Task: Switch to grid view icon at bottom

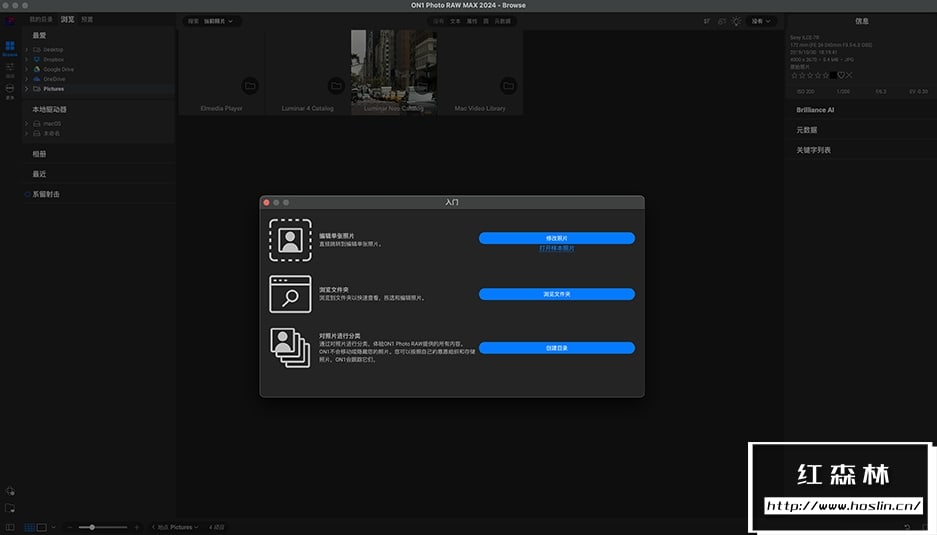Action: tap(29, 527)
